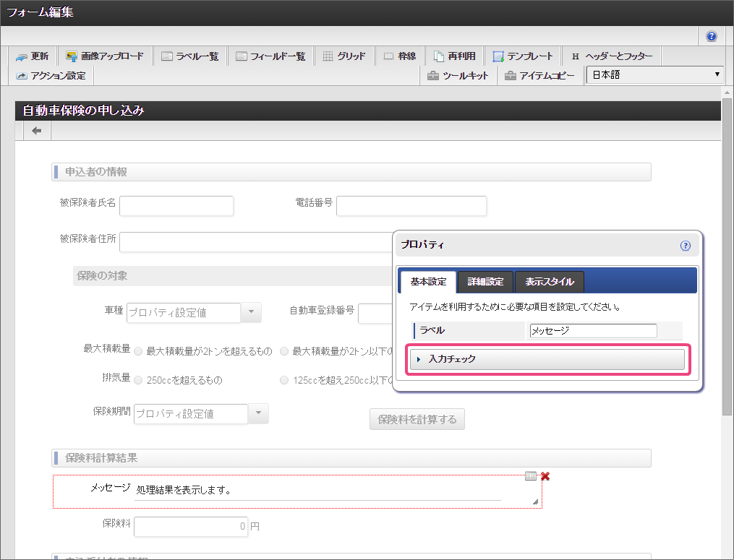Open the ツールキット panel
This screenshot has height=560, width=734.
click(x=458, y=75)
